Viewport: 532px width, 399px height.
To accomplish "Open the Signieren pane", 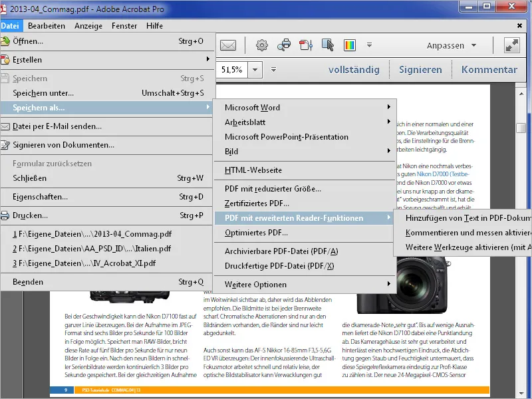I will pyautogui.click(x=420, y=70).
